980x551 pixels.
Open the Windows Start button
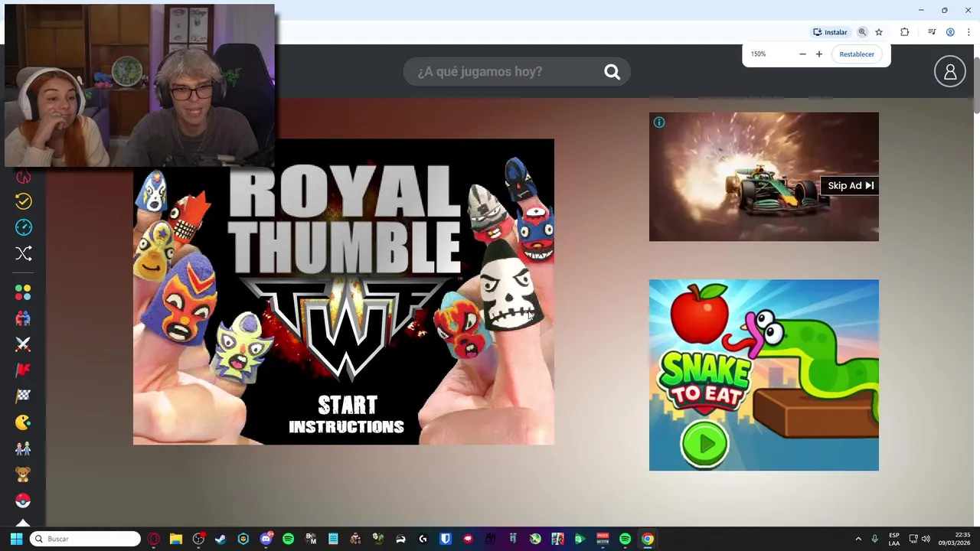pyautogui.click(x=16, y=539)
